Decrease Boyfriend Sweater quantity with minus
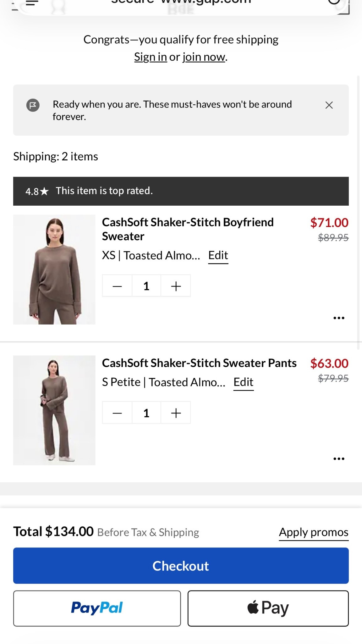The width and height of the screenshot is (362, 644). click(117, 286)
